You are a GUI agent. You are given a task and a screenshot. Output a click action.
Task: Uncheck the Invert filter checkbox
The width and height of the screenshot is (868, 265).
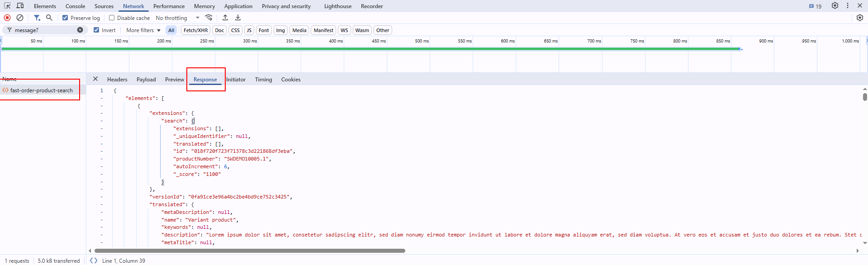click(x=96, y=30)
